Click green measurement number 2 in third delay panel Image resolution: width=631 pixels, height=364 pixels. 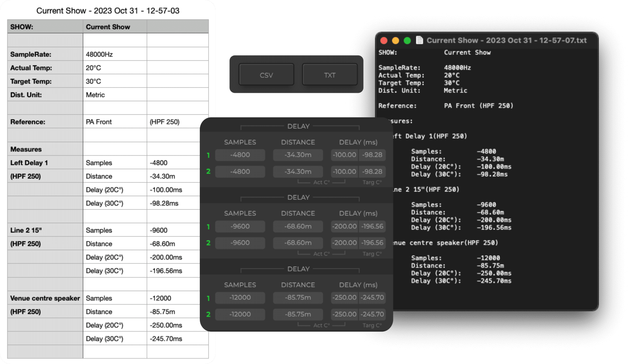click(x=208, y=314)
